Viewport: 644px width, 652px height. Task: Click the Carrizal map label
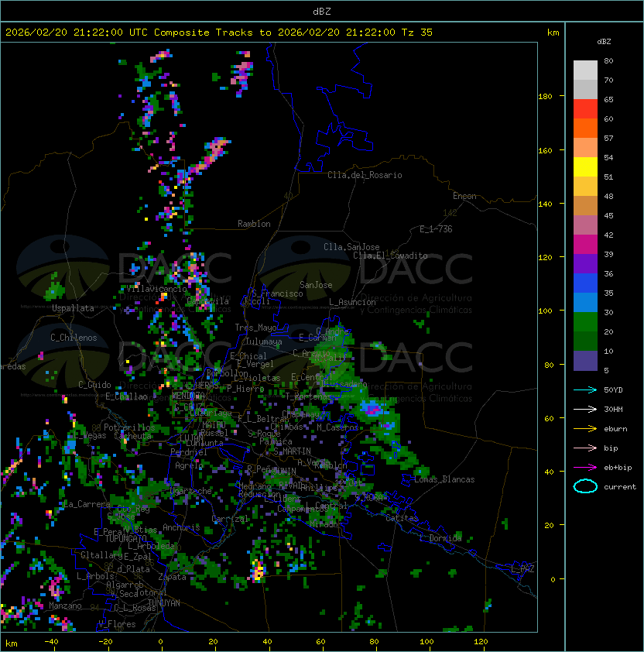[x=229, y=519]
